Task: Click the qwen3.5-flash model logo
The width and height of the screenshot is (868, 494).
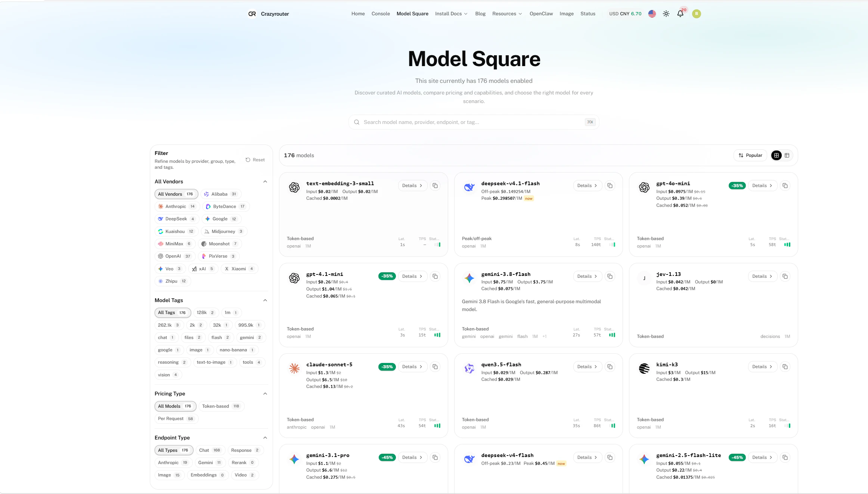Action: [469, 369]
